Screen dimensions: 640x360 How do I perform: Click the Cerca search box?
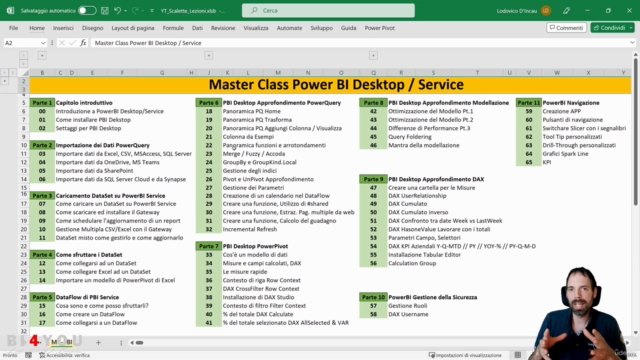[x=328, y=11]
